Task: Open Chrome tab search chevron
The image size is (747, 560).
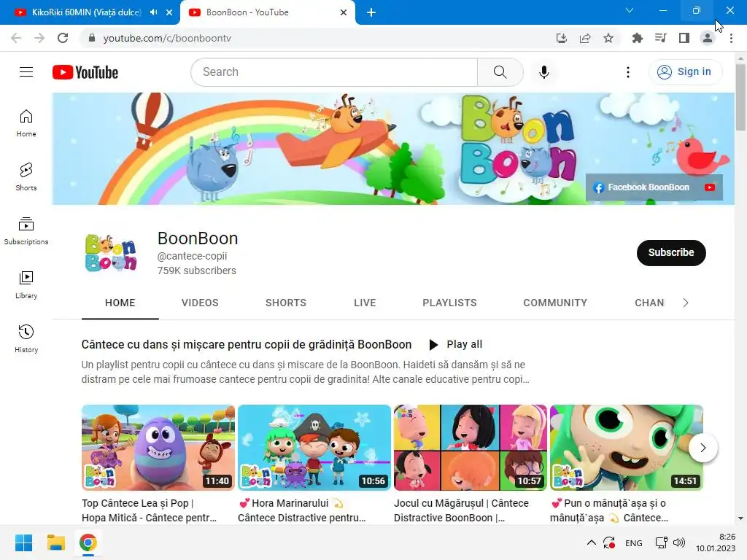Action: (x=630, y=10)
